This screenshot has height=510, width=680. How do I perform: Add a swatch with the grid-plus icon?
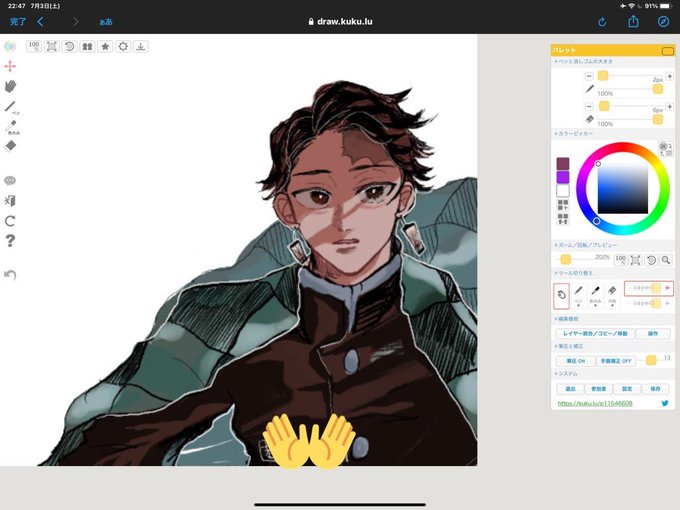coord(562,205)
